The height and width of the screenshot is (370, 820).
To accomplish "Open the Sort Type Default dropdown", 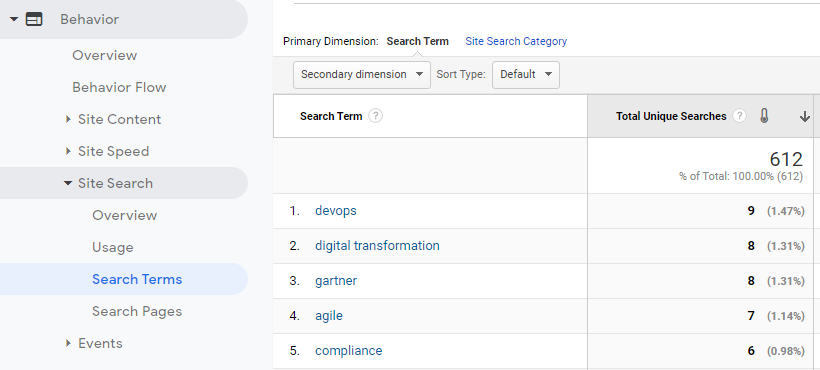I will pos(526,75).
